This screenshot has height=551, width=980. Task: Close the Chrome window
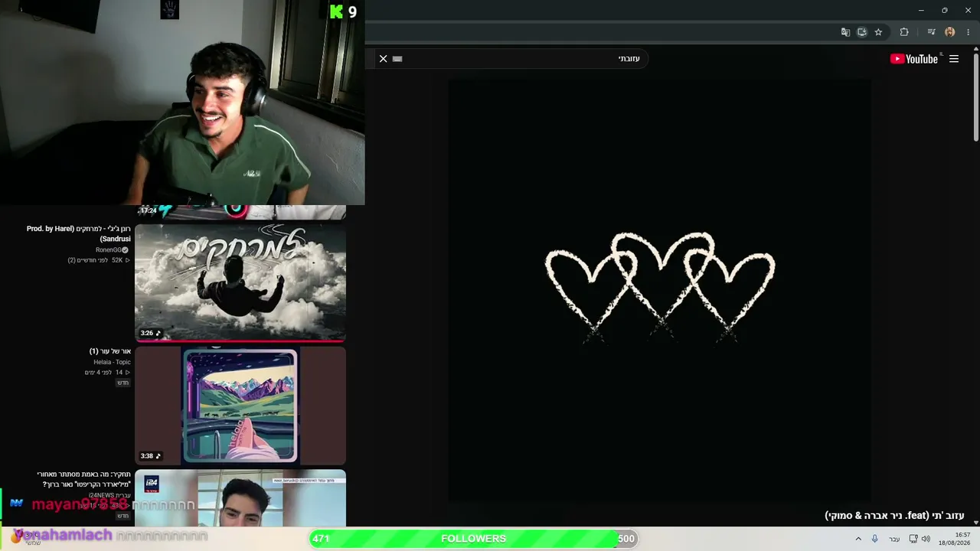click(x=968, y=11)
